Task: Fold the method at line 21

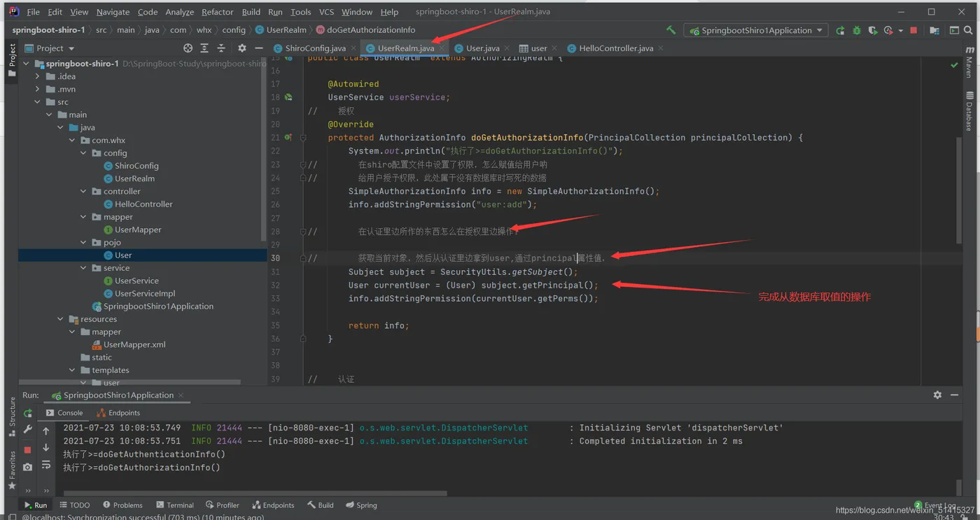Action: (303, 138)
